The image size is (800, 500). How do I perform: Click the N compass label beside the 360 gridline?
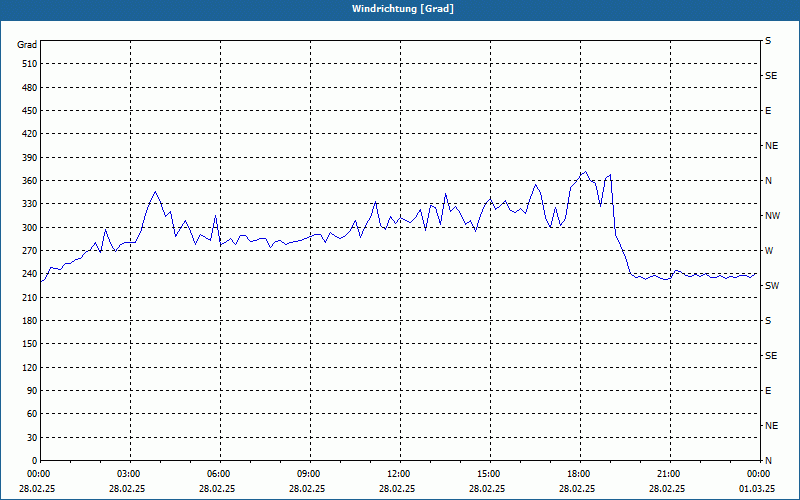[768, 181]
